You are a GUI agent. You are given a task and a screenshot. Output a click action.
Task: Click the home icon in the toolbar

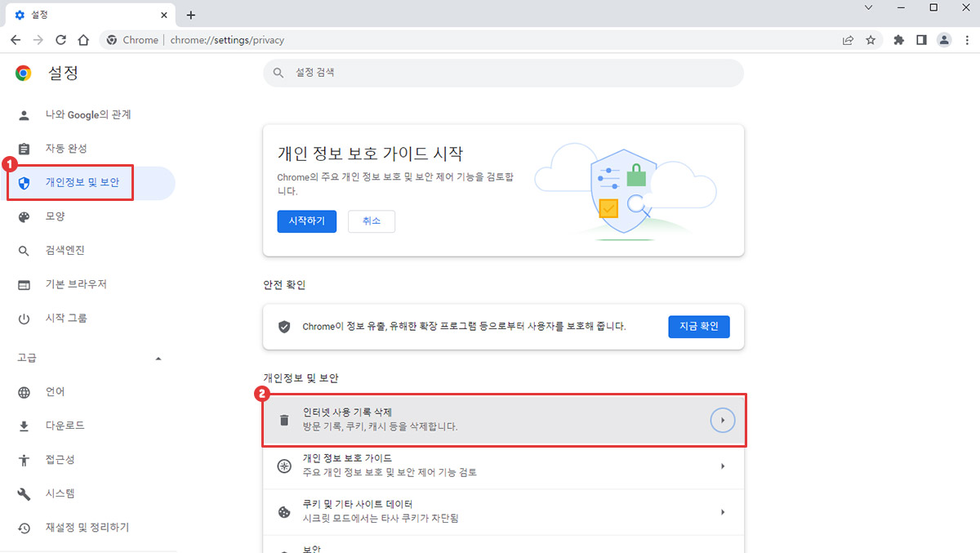pos(82,40)
